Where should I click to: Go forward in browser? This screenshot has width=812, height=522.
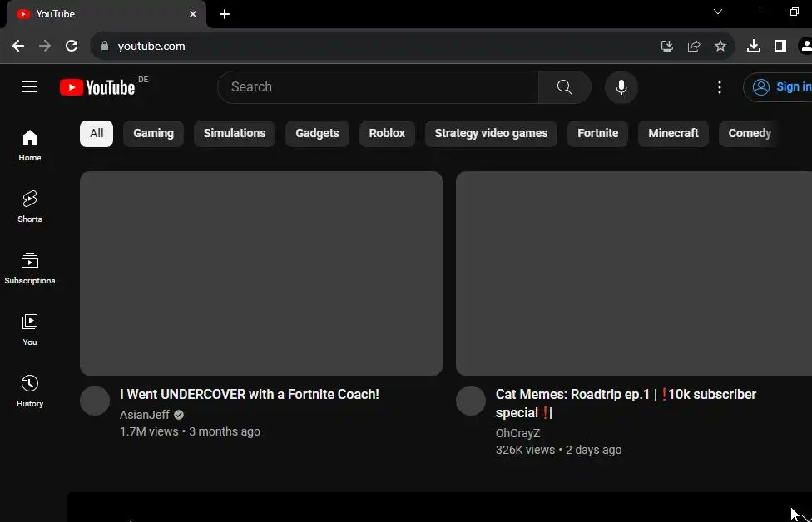(45, 46)
